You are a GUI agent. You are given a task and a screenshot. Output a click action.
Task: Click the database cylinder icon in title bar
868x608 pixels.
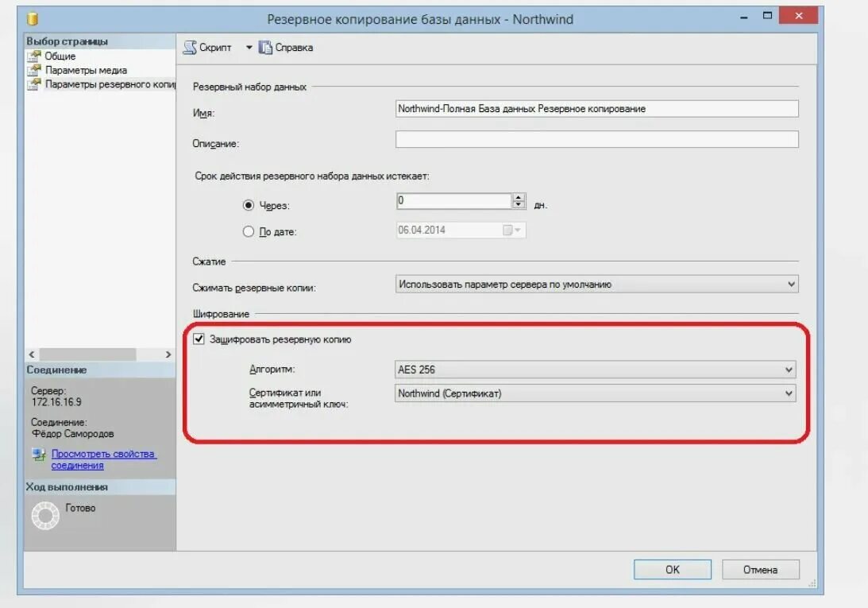32,19
